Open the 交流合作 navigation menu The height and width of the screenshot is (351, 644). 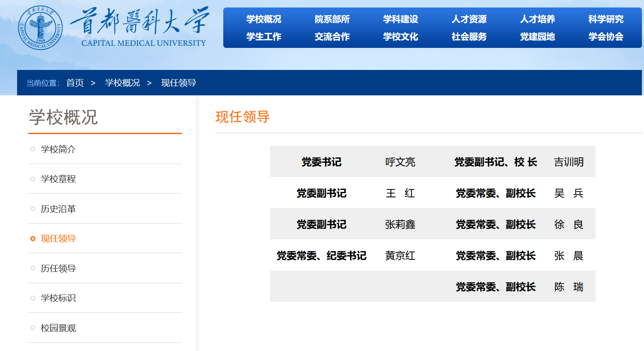pyautogui.click(x=332, y=37)
